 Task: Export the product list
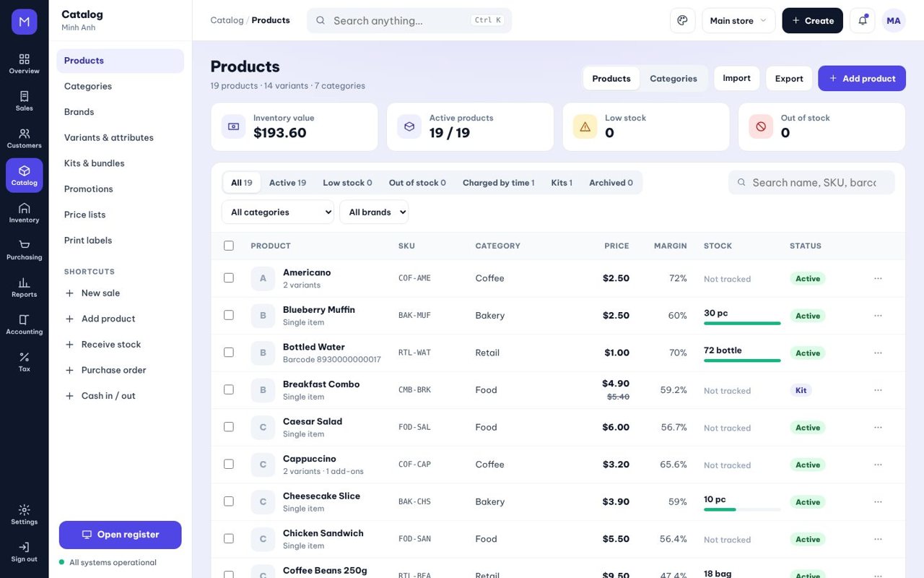789,78
